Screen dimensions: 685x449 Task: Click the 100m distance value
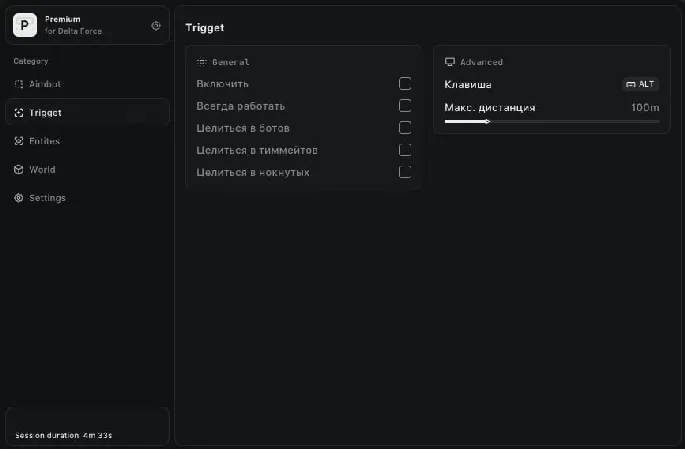[x=645, y=107]
